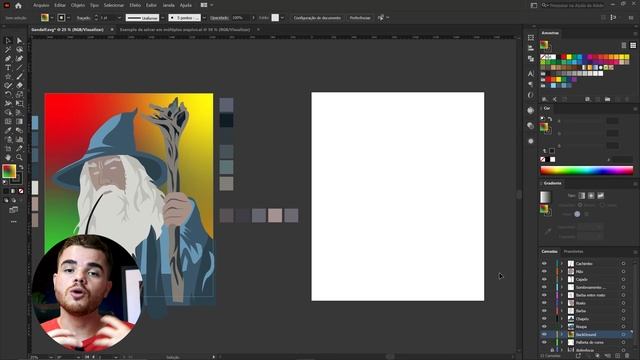
Task: Click the color spectrum bar in Cor panel
Action: pos(587,171)
